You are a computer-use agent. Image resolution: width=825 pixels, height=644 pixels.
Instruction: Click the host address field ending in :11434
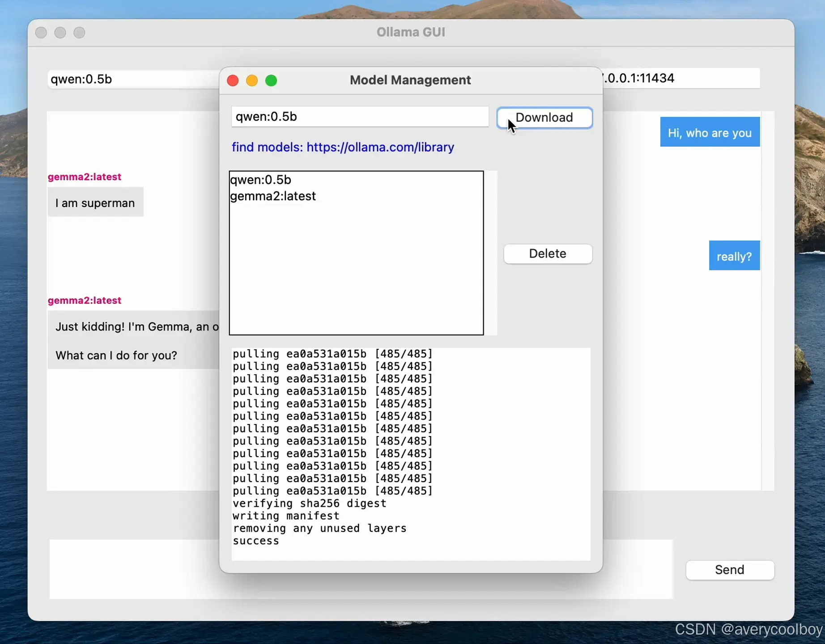pyautogui.click(x=681, y=78)
